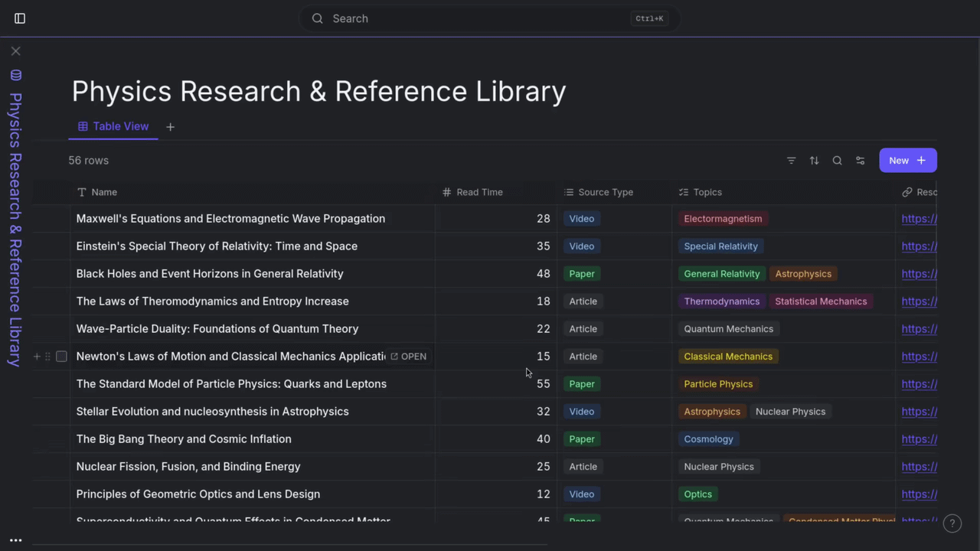980x551 pixels.
Task: Open the database icon in sidebar
Action: coord(16,75)
